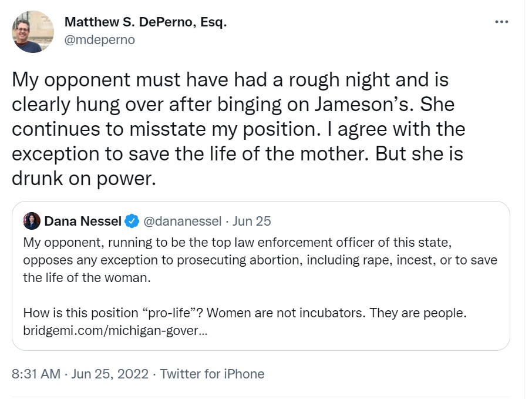The image size is (532, 399).
Task: Go to the @dananessel handle
Action: (x=183, y=222)
